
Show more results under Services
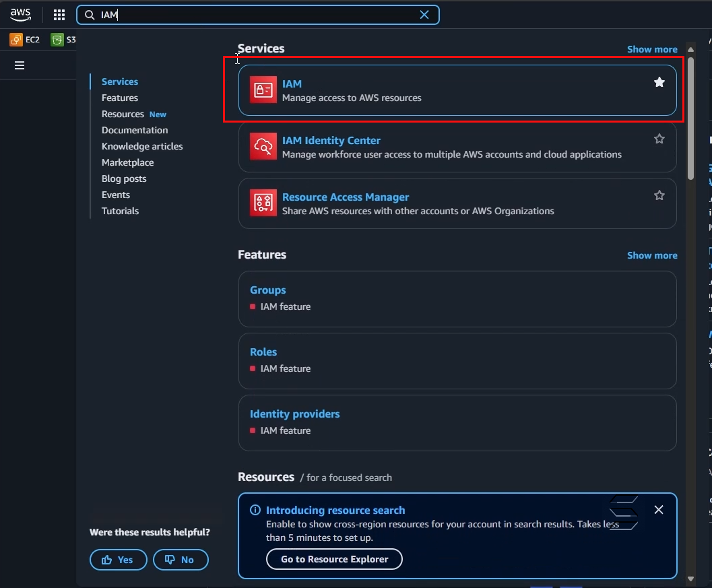652,49
